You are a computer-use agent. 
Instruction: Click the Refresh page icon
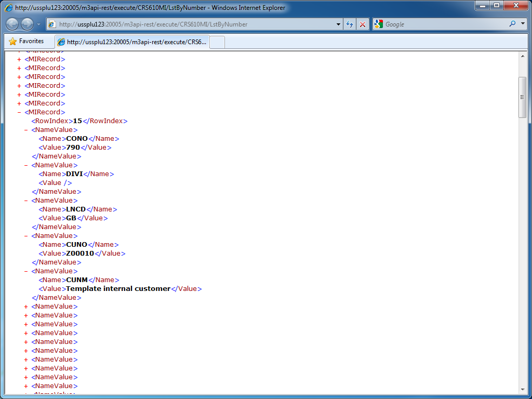tap(350, 24)
